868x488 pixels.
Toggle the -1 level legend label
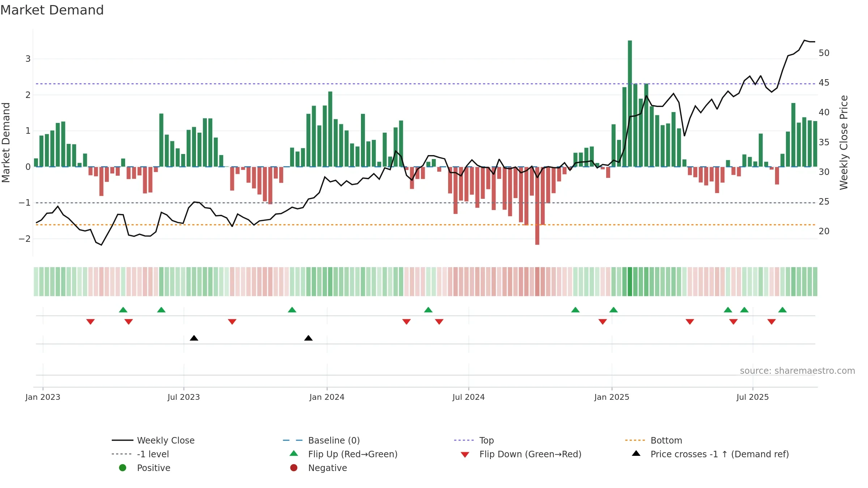pos(153,454)
